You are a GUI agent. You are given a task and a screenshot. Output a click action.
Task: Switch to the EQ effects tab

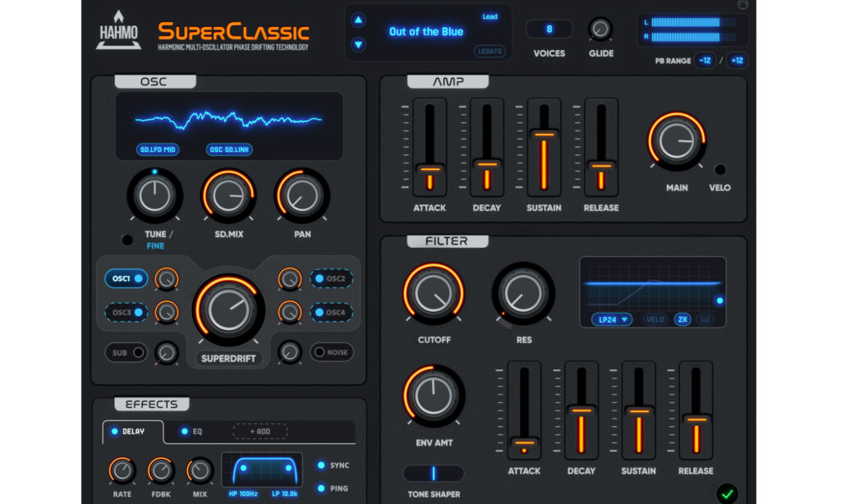192,432
